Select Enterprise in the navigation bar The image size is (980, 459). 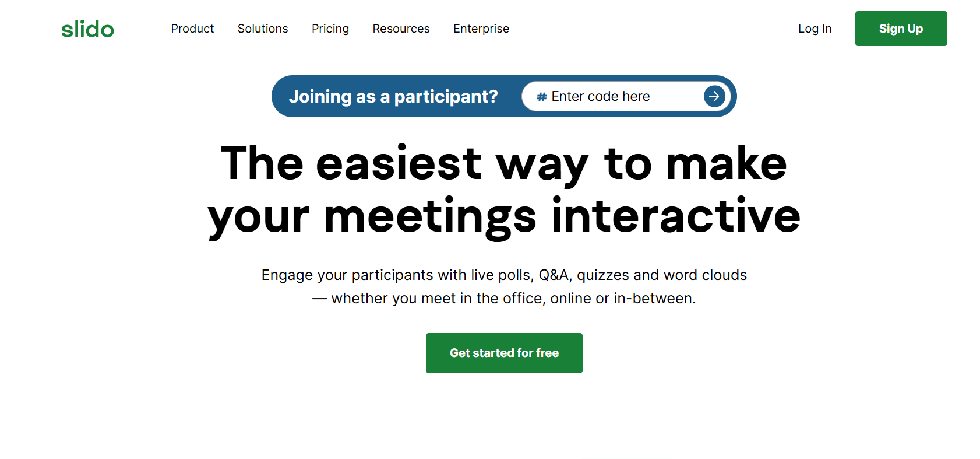click(481, 29)
